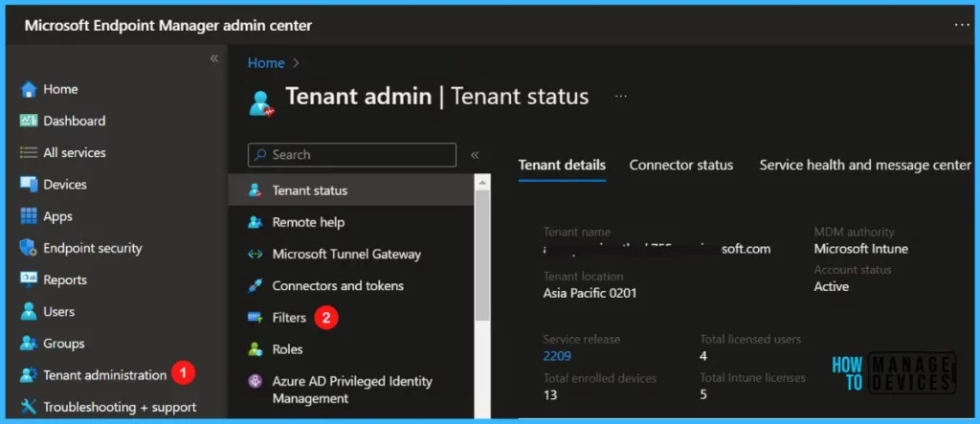Collapse the Tenant admin menu pane
980x424 pixels.
pyautogui.click(x=475, y=155)
